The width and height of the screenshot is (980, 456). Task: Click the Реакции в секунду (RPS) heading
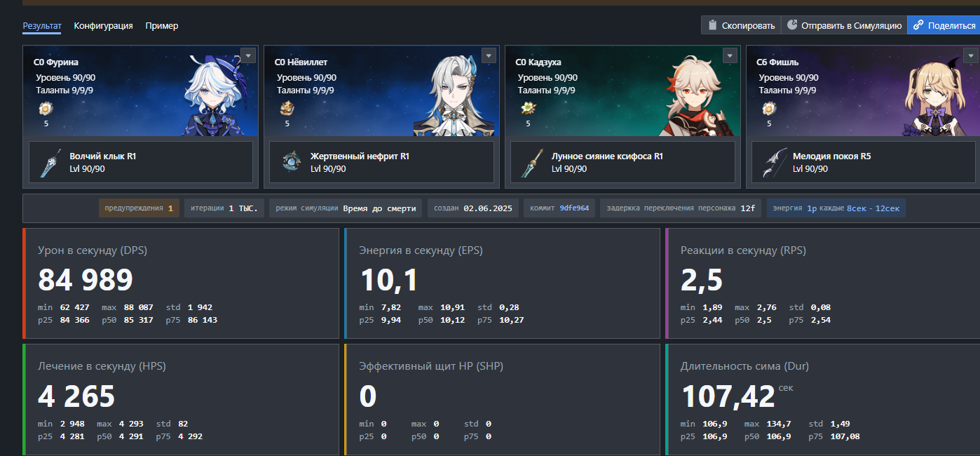743,250
